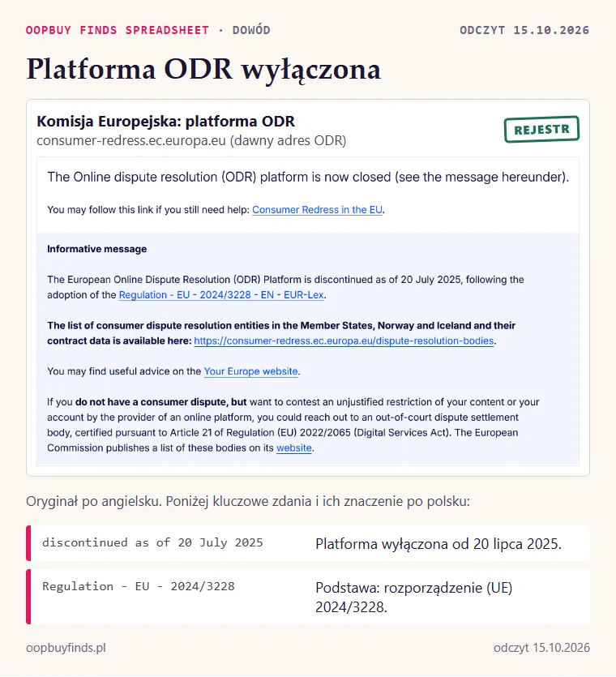616x677 pixels.
Task: Click footer 'odczyt 15.10.2026' text
Action: (x=541, y=648)
